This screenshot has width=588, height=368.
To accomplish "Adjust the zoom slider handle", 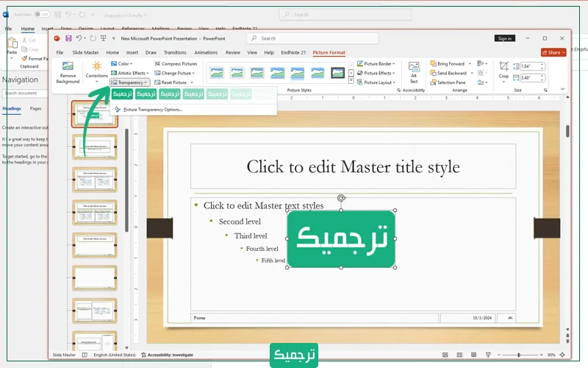I will click(x=519, y=355).
